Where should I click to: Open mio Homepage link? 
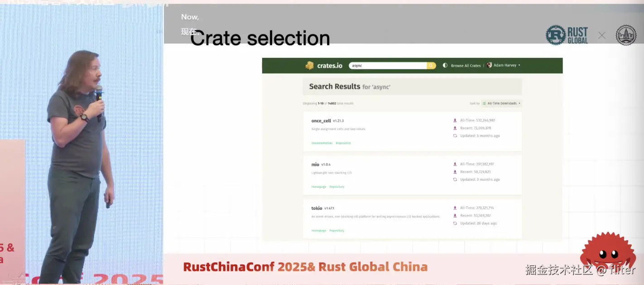click(319, 187)
